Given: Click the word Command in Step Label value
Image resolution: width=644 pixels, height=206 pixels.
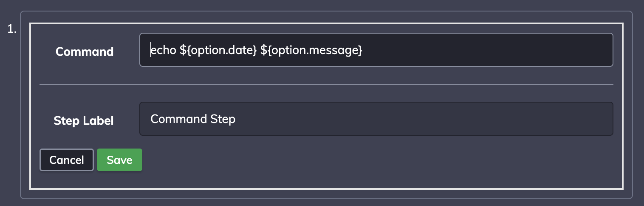Looking at the screenshot, I should coord(178,119).
